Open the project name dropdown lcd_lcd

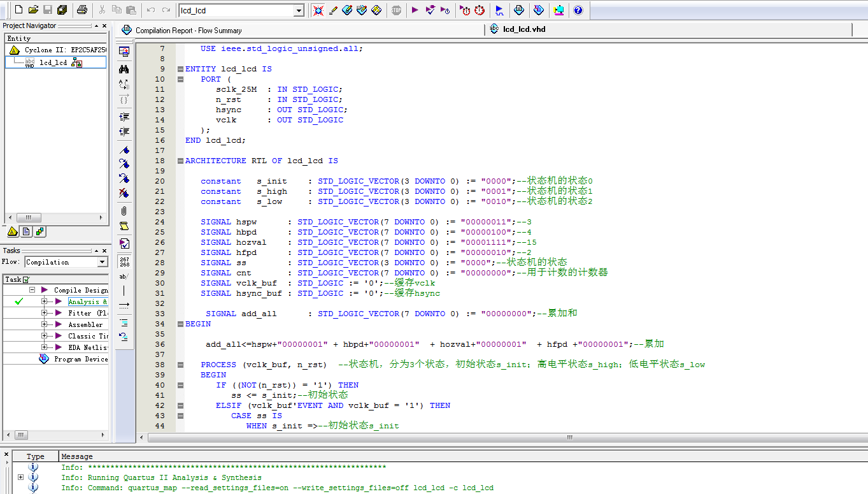[298, 11]
